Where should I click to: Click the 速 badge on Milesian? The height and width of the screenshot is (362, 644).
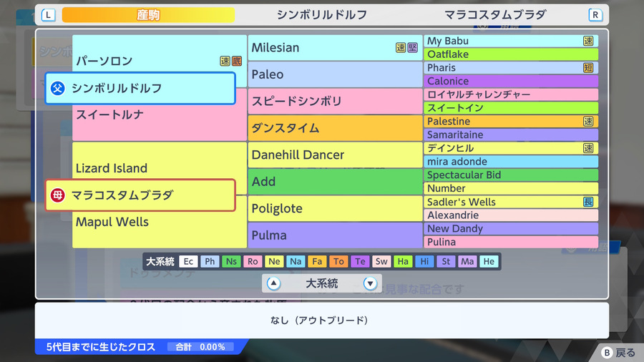pos(401,48)
